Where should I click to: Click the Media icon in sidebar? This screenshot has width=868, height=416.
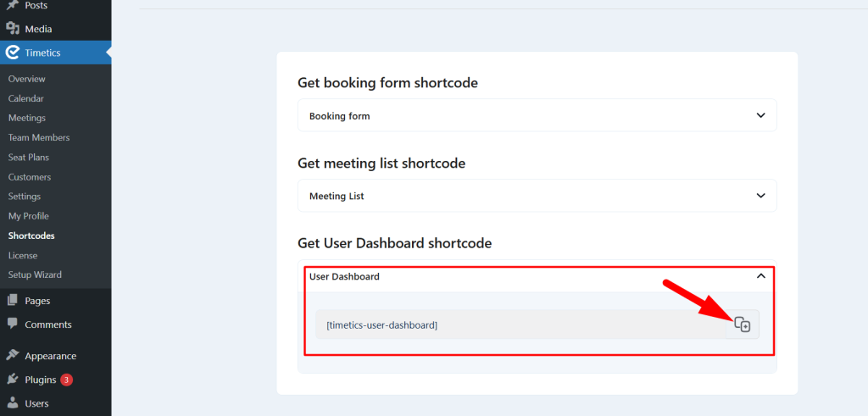click(12, 29)
